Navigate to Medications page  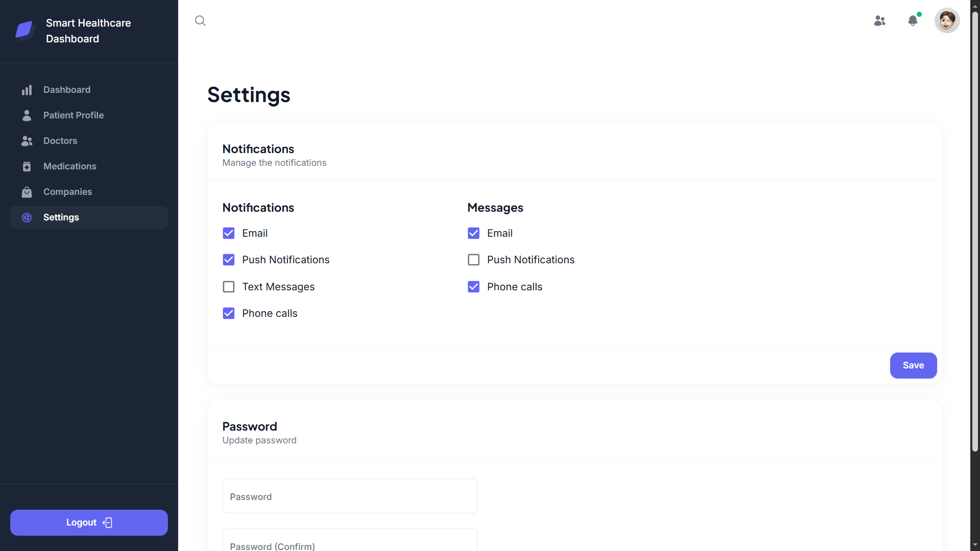(x=89, y=166)
